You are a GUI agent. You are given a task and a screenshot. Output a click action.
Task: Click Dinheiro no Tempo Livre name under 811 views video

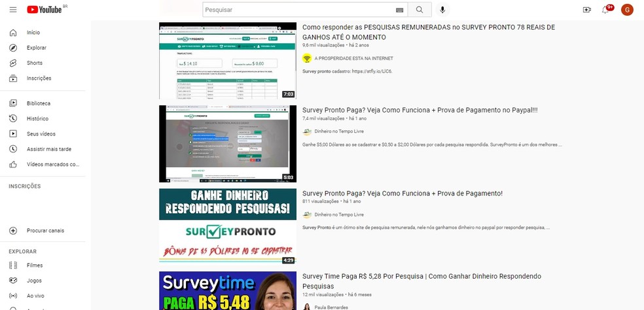[x=339, y=215]
